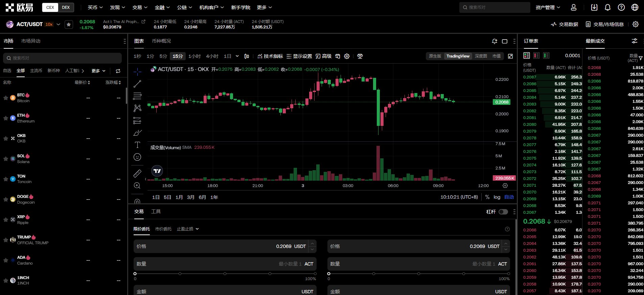
Task: Open latest trades settings sliders icon
Action: [635, 41]
